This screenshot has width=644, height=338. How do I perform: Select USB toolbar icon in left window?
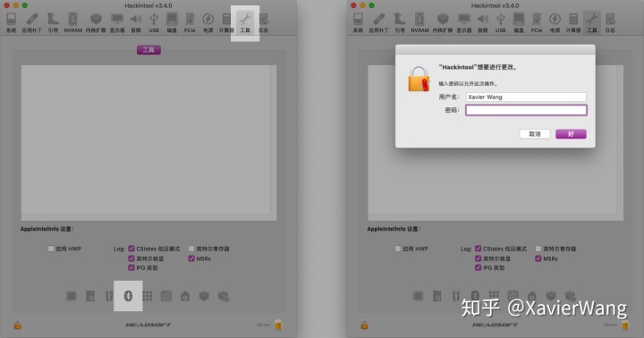[154, 22]
